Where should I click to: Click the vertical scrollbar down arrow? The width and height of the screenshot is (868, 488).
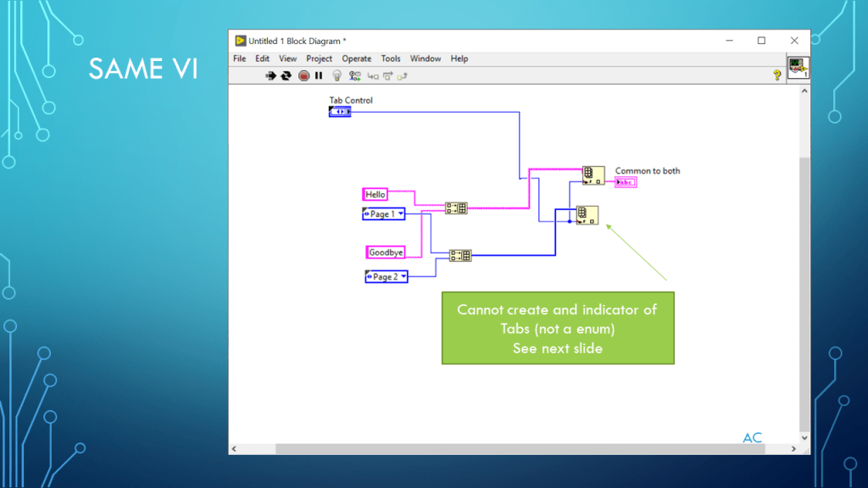click(x=804, y=438)
